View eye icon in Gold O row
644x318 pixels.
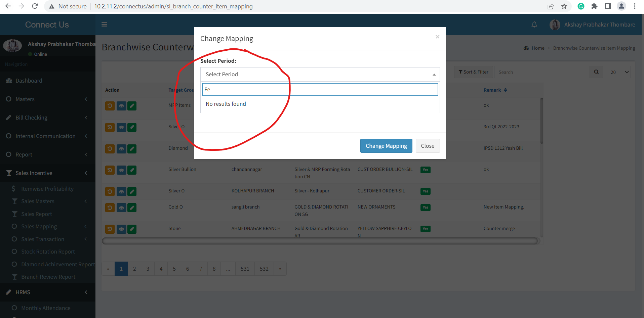pos(121,208)
